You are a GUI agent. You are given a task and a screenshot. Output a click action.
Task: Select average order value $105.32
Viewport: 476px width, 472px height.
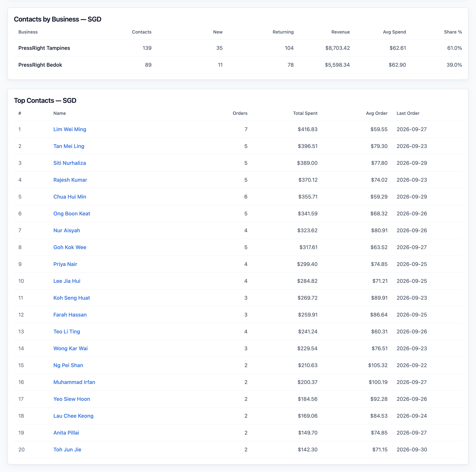pos(378,365)
